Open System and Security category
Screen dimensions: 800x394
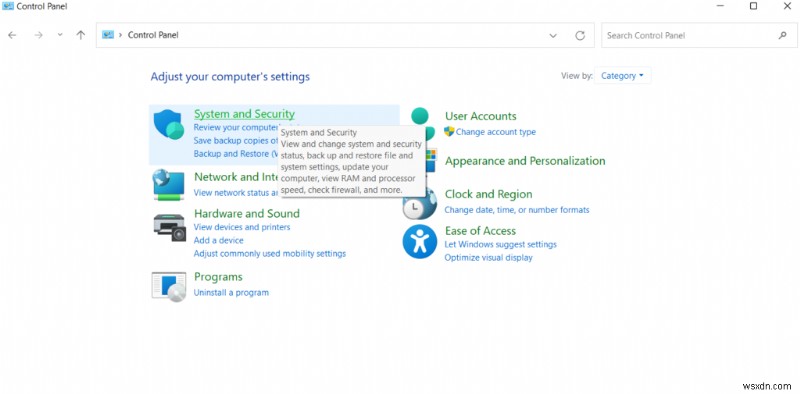(244, 114)
